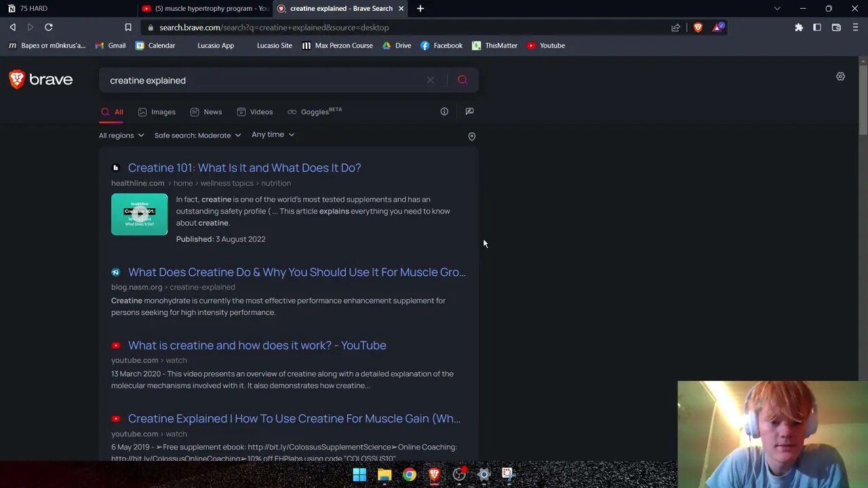Switch to the News tab
Screen dimensions: 868x488
pos(206,112)
